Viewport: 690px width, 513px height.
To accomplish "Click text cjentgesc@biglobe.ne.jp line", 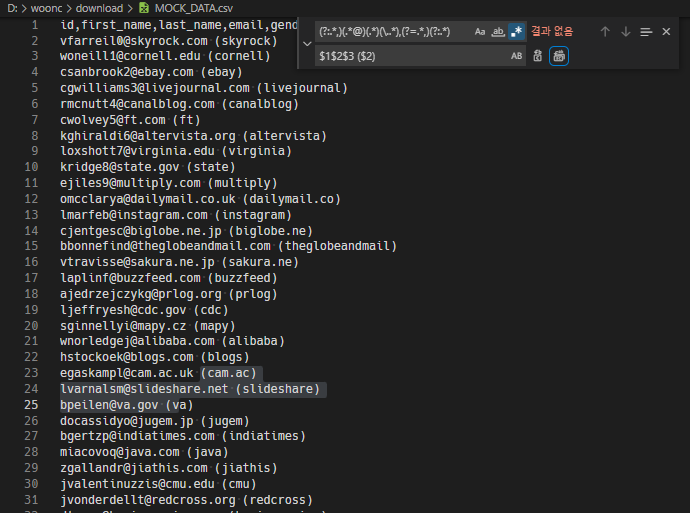I will point(186,231).
